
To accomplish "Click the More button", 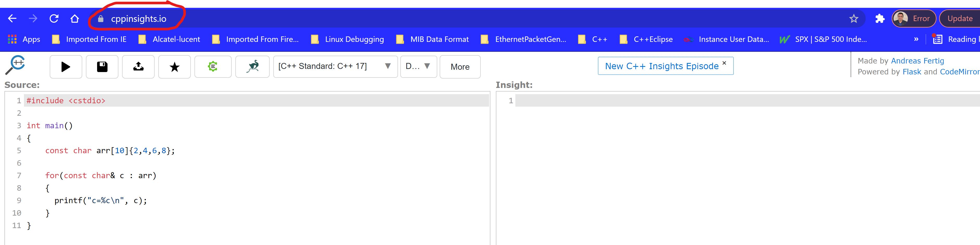I will [460, 67].
